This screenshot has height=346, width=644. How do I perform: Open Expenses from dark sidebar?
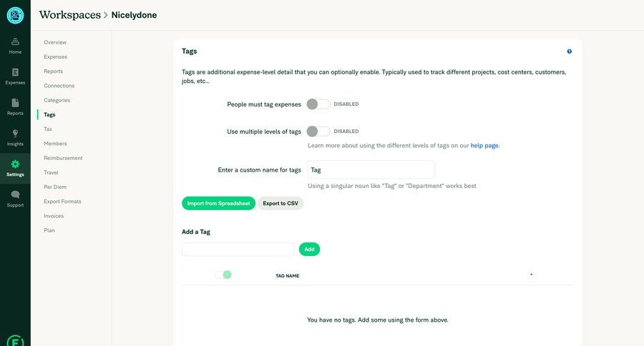(x=15, y=76)
